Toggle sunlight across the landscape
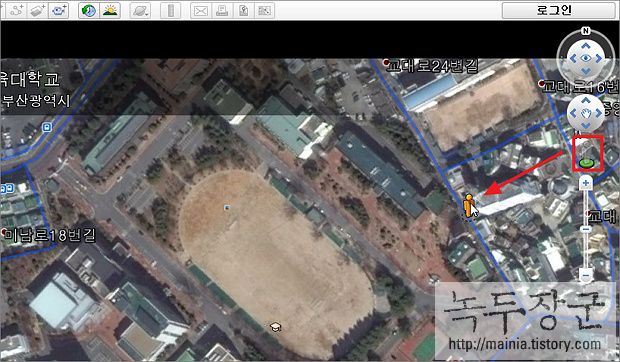 coord(110,11)
